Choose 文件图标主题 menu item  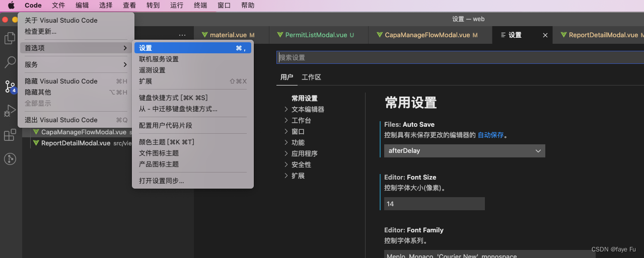(x=193, y=153)
